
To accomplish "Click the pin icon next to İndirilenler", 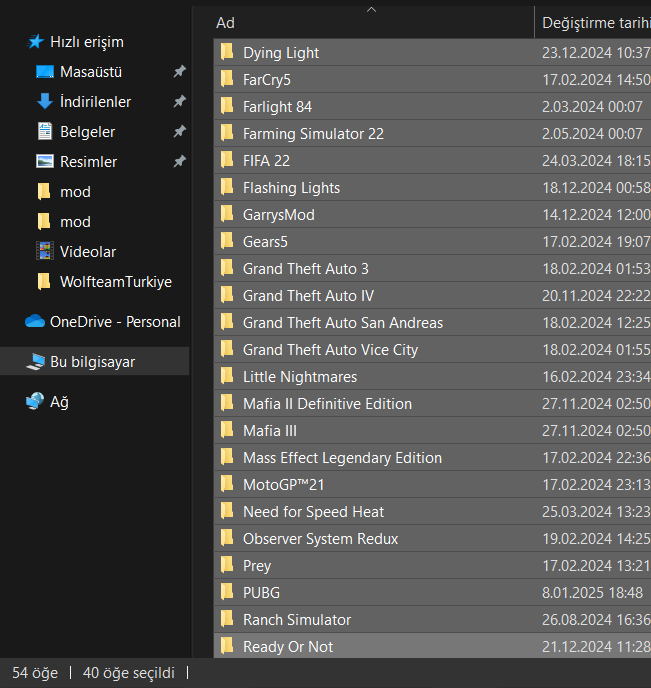I will (179, 102).
